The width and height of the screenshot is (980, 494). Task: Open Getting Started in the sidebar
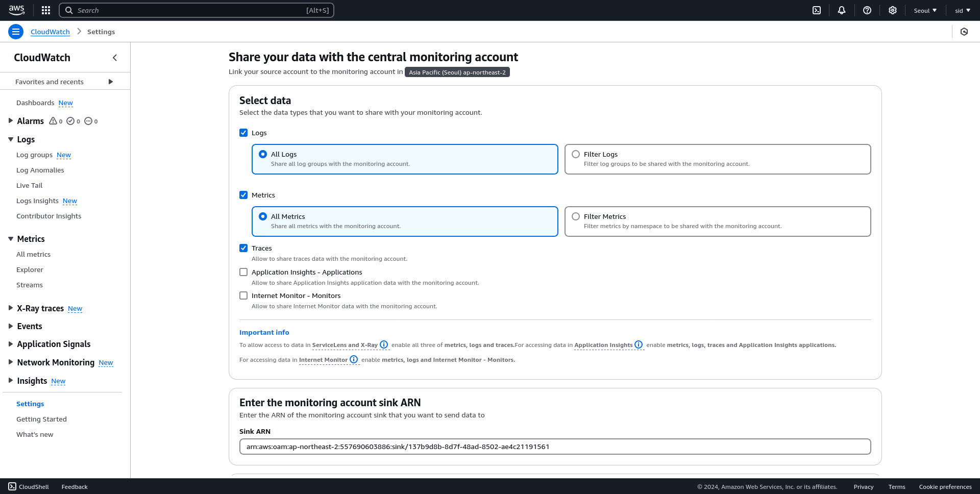click(41, 419)
